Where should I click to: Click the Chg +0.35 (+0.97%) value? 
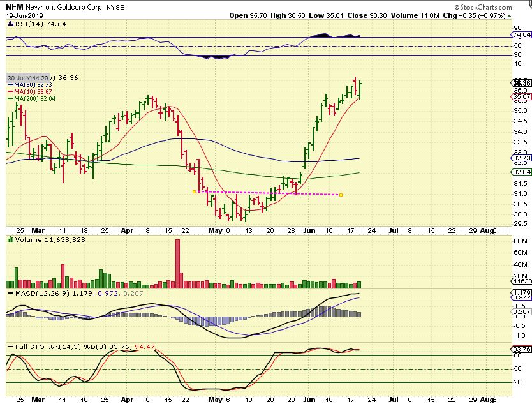475,15
